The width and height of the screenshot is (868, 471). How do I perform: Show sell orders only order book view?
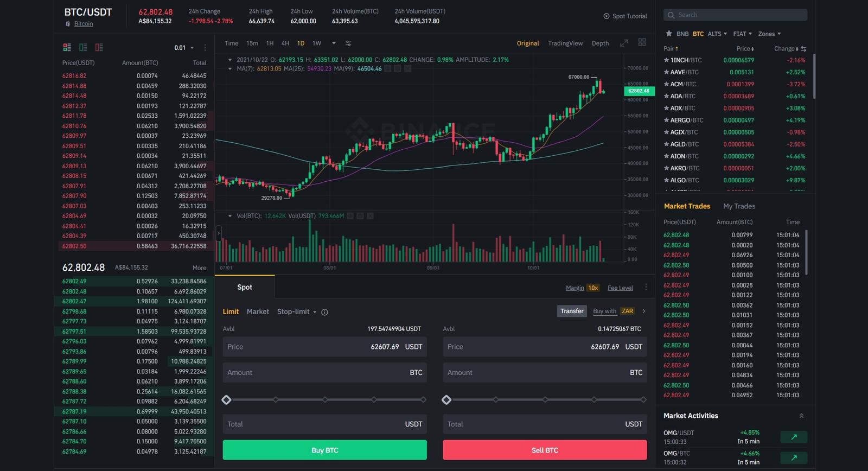click(99, 48)
